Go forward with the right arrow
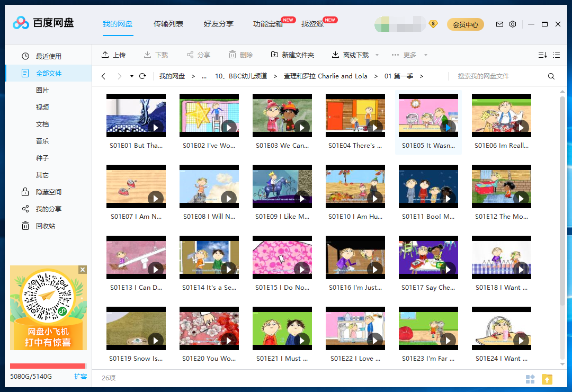This screenshot has height=392, width=572. pos(119,76)
